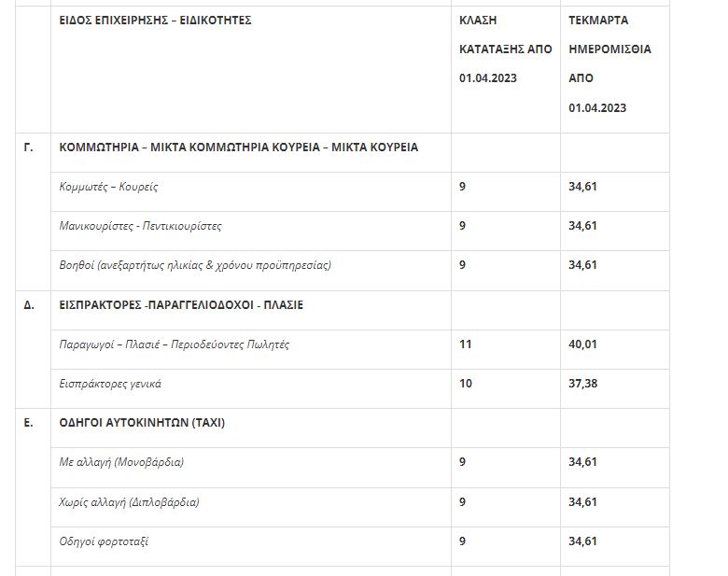Select the ΚΟΜΜΩΤΗΡΙΑ – ΜΙΚΤΑ ΚΟΜΜΩΤΗΡΙΑ section heading
This screenshot has height=576, width=728.
[x=238, y=147]
